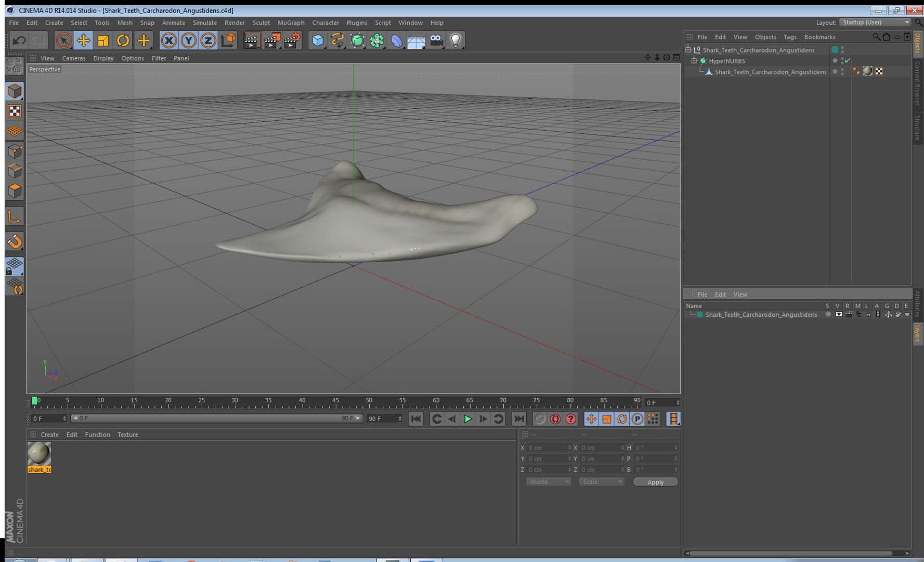Viewport: 924px width, 562px height.
Task: Open the Layout Startup dropdown
Action: pos(876,22)
